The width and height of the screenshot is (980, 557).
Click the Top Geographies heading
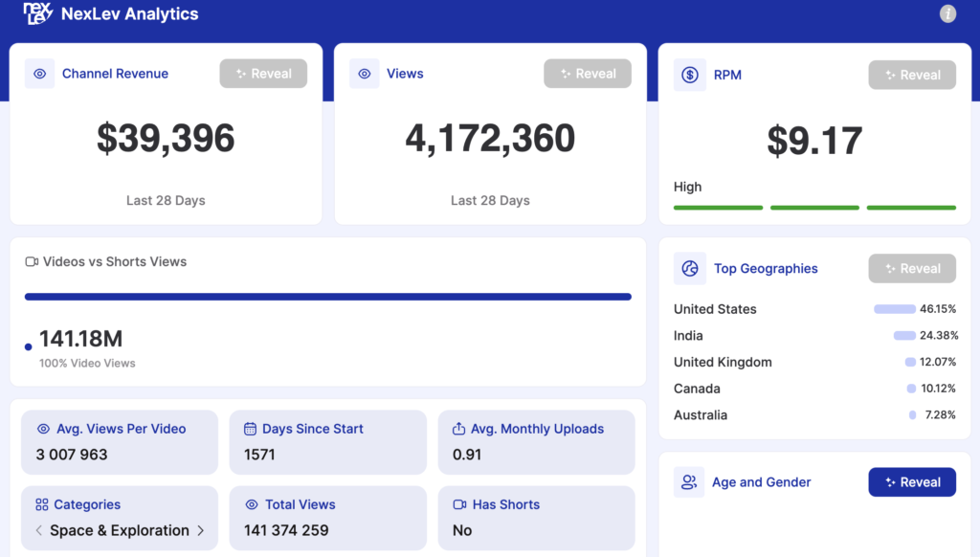tap(766, 268)
